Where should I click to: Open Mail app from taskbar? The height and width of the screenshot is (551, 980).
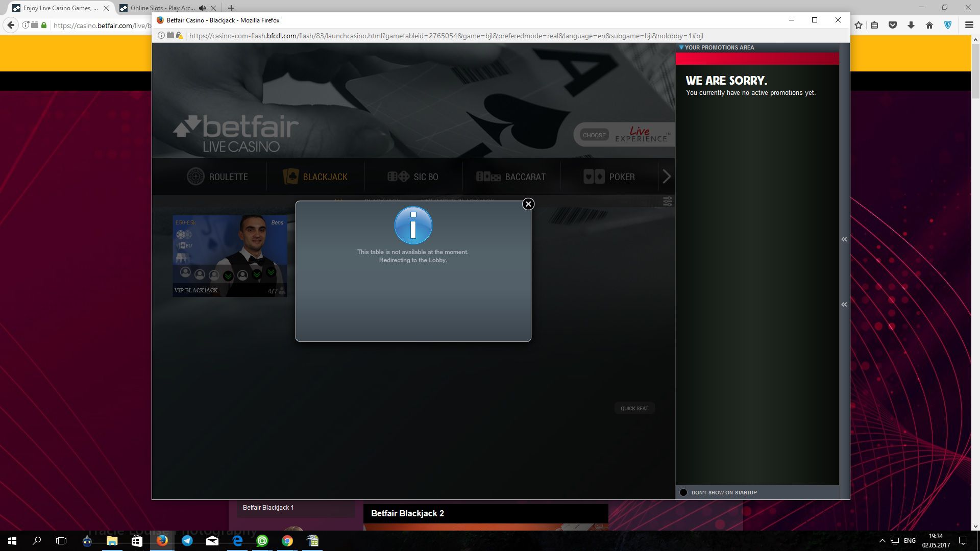(212, 541)
